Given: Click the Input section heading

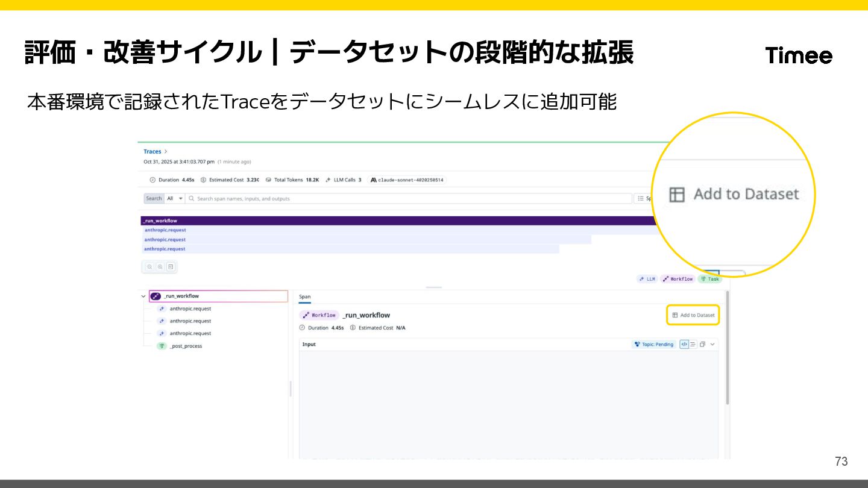Looking at the screenshot, I should [x=309, y=345].
